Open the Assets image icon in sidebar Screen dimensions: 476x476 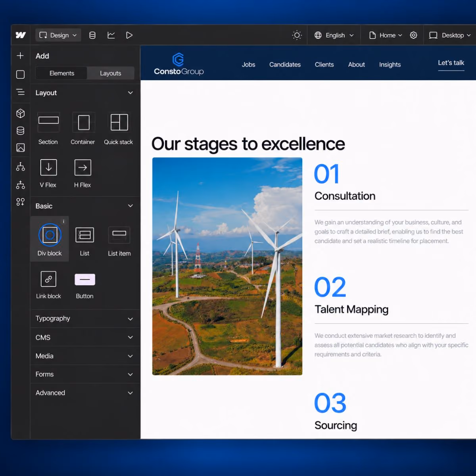(x=21, y=148)
